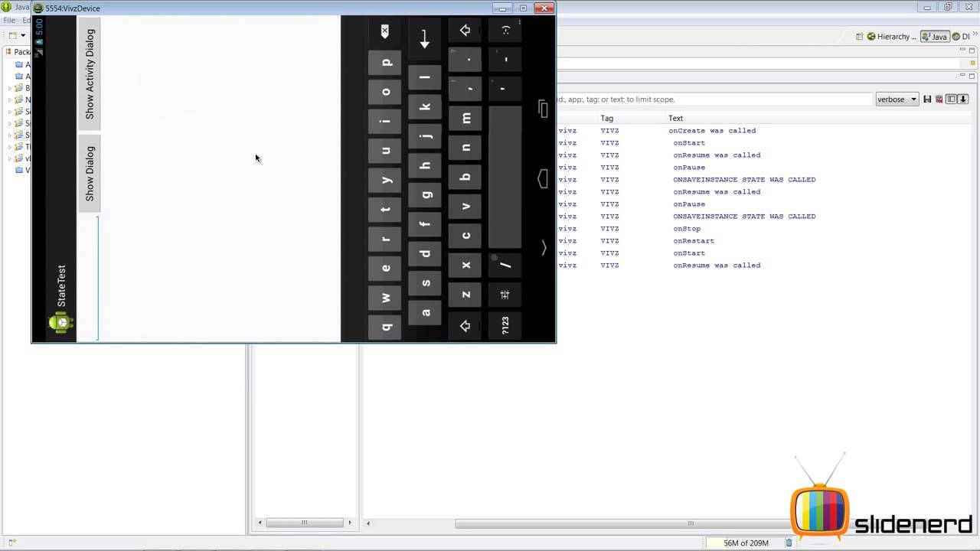Viewport: 980px width, 551px height.
Task: Tap the text input field in emulator
Action: tap(89, 279)
